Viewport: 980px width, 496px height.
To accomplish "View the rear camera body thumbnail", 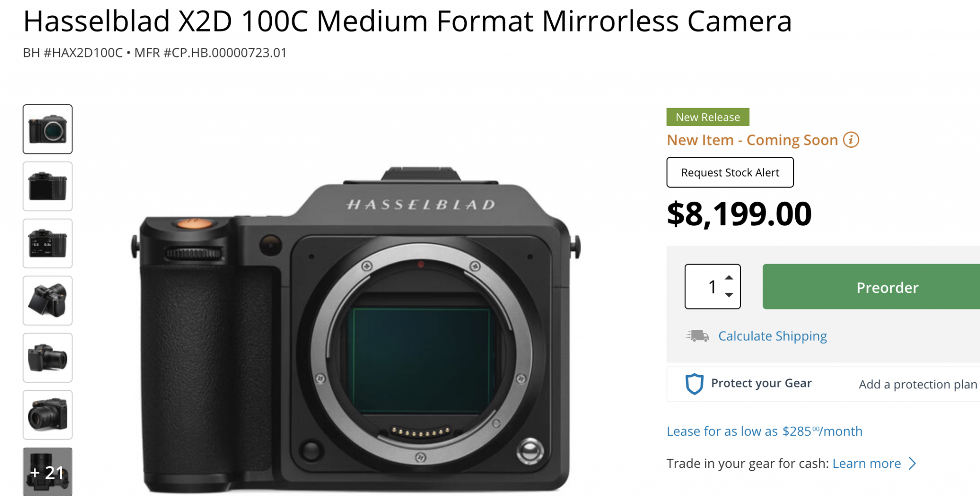I will [x=47, y=186].
